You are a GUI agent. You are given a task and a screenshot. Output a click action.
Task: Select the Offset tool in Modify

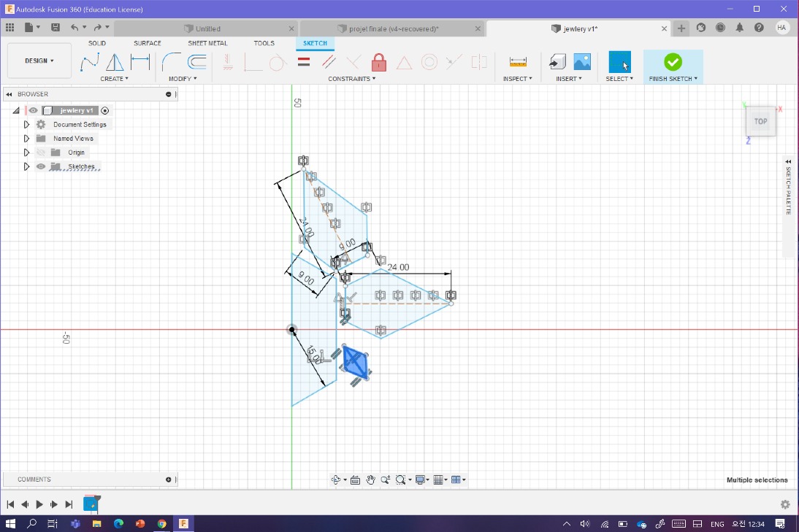(x=196, y=62)
